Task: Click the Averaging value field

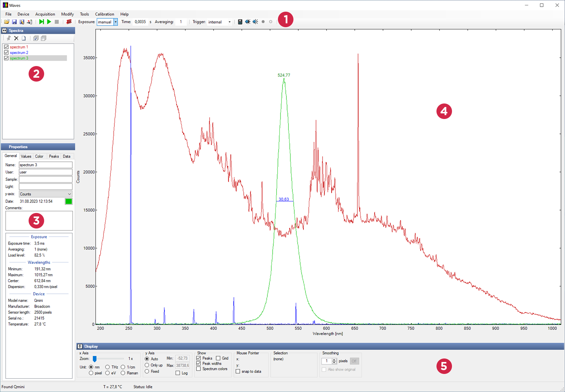Action: click(181, 22)
